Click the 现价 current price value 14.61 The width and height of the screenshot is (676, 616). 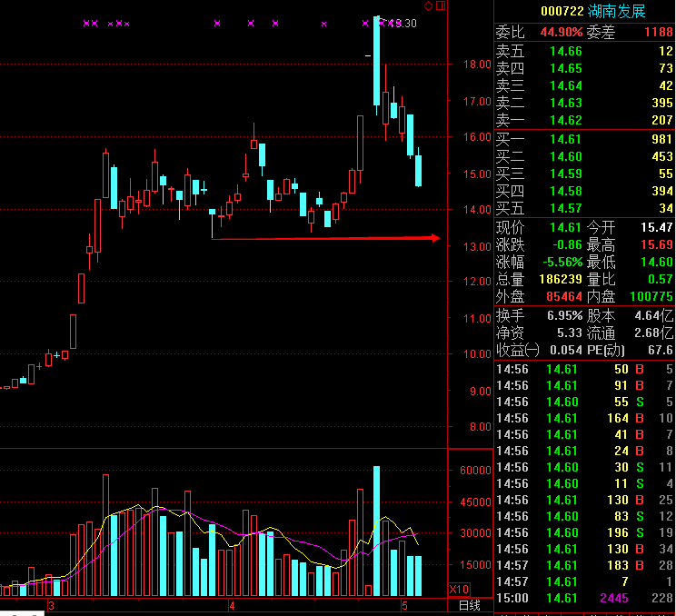(563, 227)
